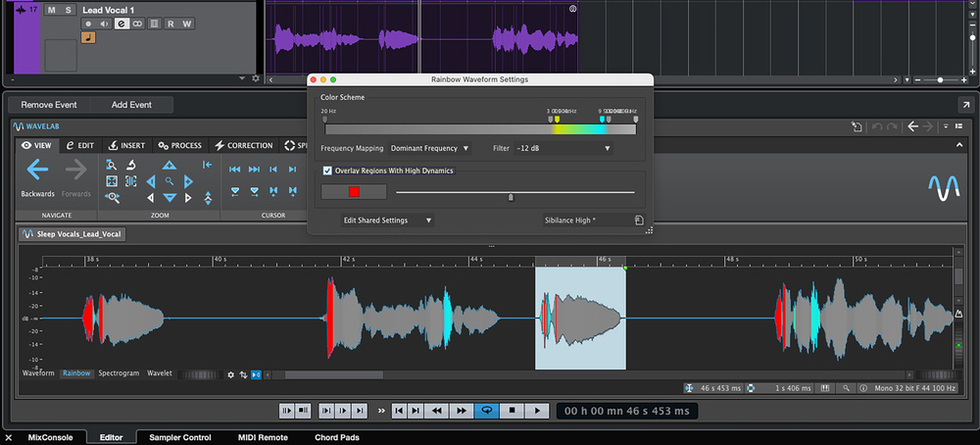Open display settings gear beside Wavelet
The height and width of the screenshot is (445, 980).
(x=230, y=375)
